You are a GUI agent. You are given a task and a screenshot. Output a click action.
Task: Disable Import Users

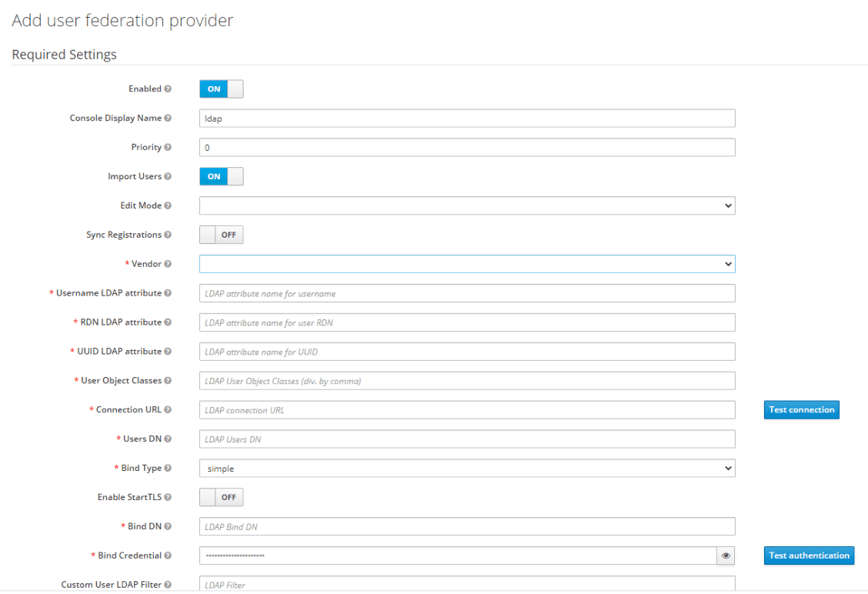(x=221, y=176)
